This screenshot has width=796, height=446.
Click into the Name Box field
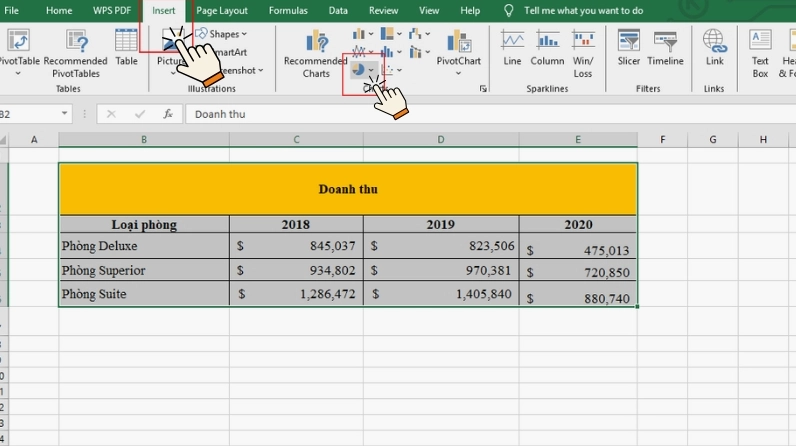pos(29,114)
